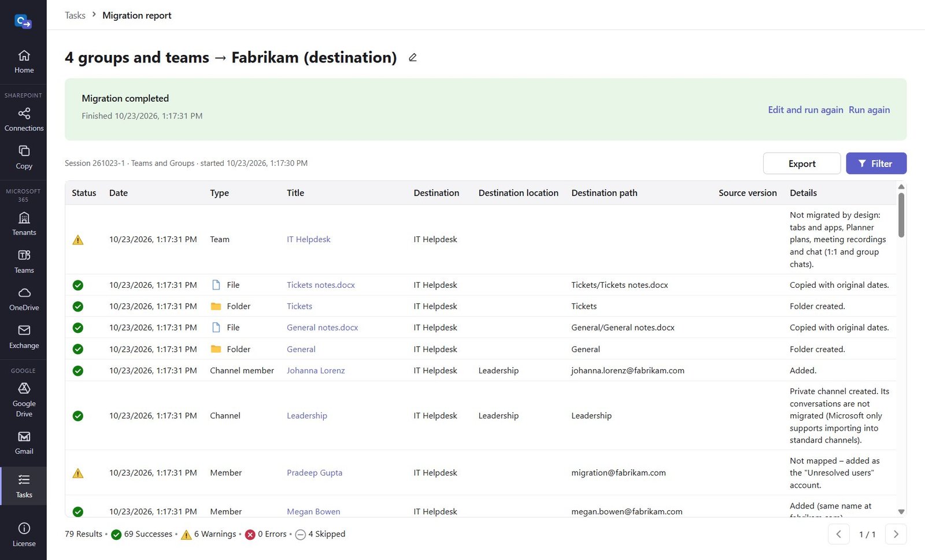Click migration@fabrikam.com destination path cell
Viewport: 925px width, 560px height.
click(619, 473)
